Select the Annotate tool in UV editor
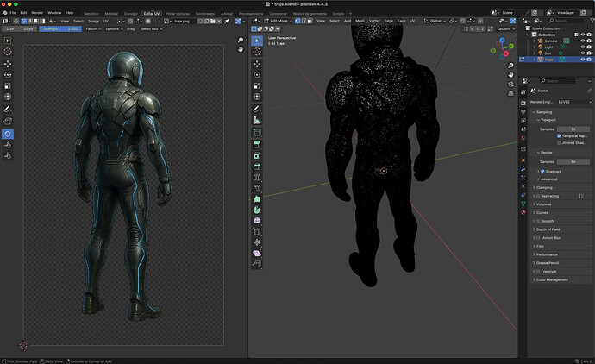The width and height of the screenshot is (595, 364). point(8,110)
